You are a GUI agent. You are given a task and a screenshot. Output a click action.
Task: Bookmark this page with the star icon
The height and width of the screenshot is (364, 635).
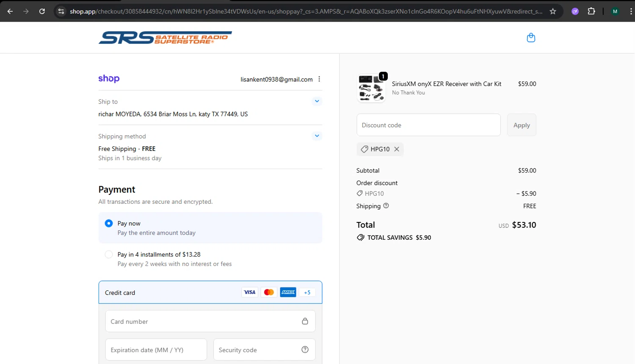(553, 11)
